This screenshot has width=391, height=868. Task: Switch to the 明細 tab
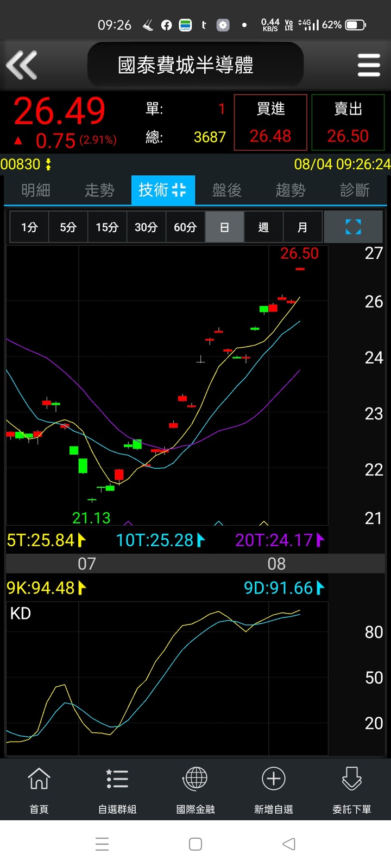36,190
